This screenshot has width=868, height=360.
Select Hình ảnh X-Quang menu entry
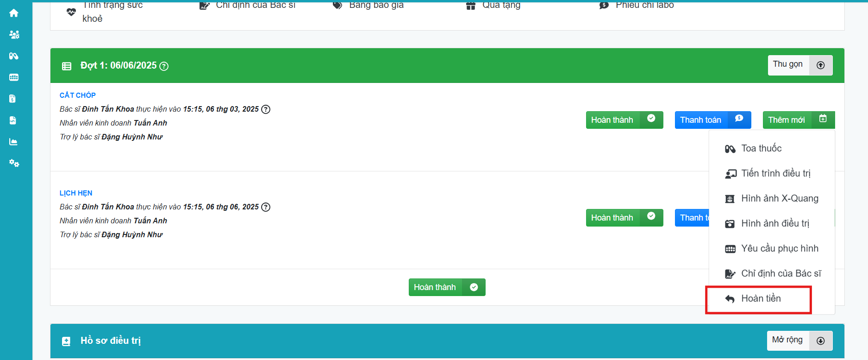point(779,199)
